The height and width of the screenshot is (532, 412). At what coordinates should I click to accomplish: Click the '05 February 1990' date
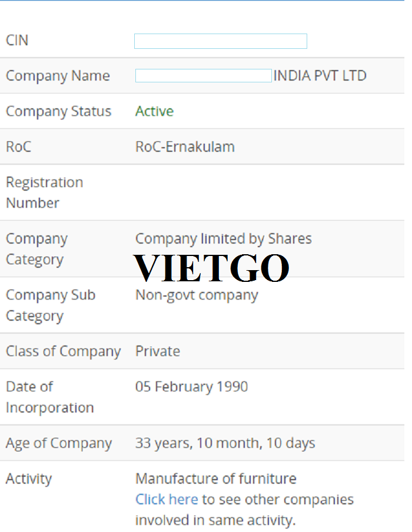click(191, 387)
